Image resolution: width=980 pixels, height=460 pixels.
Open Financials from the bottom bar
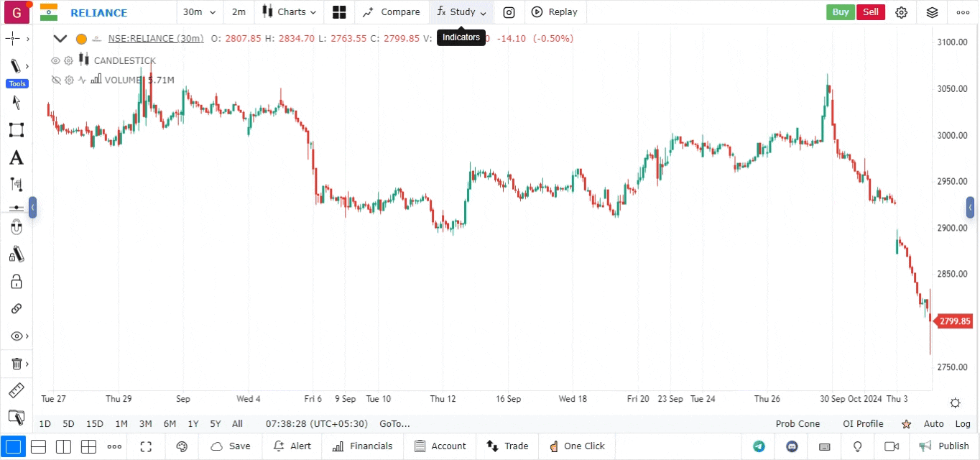coord(362,446)
